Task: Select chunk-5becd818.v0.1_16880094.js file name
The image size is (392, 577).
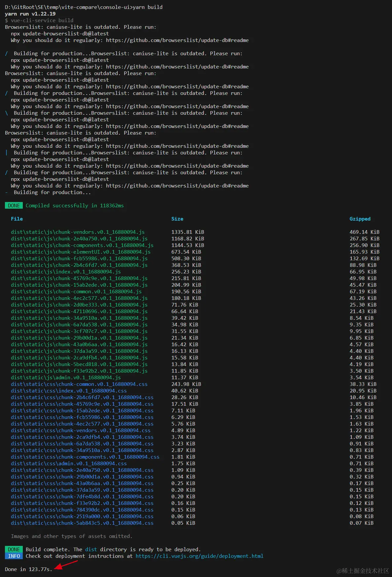Action: pos(79,364)
